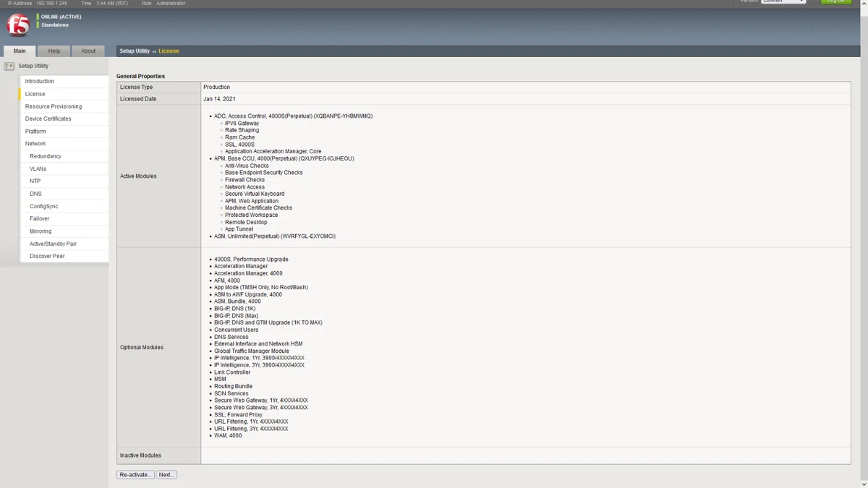
Task: Open the Discover Peer page
Action: pos(47,256)
